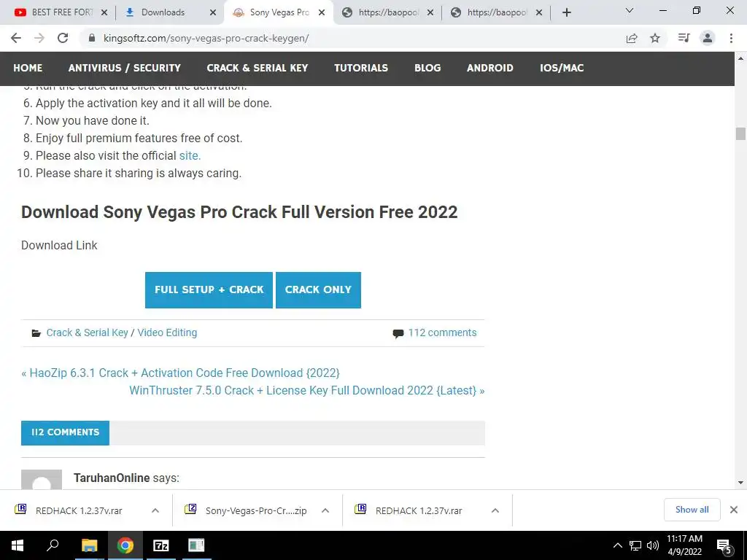
Task: Close the first baopool tab
Action: (x=430, y=12)
